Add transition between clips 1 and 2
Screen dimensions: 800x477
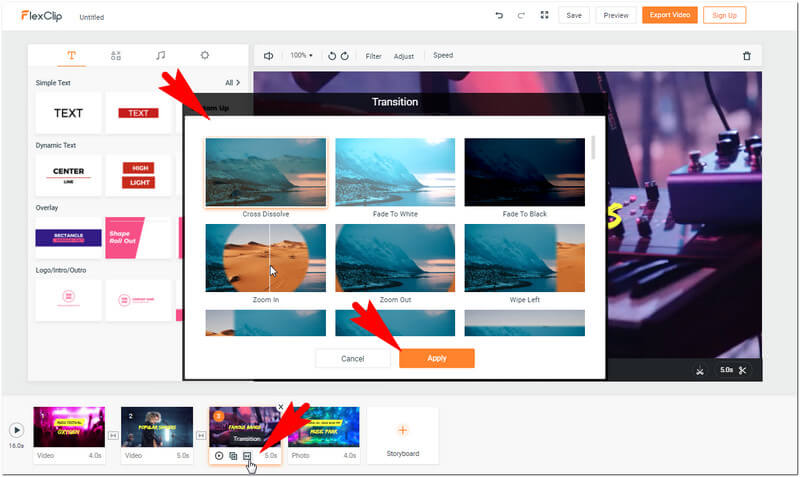click(x=113, y=435)
